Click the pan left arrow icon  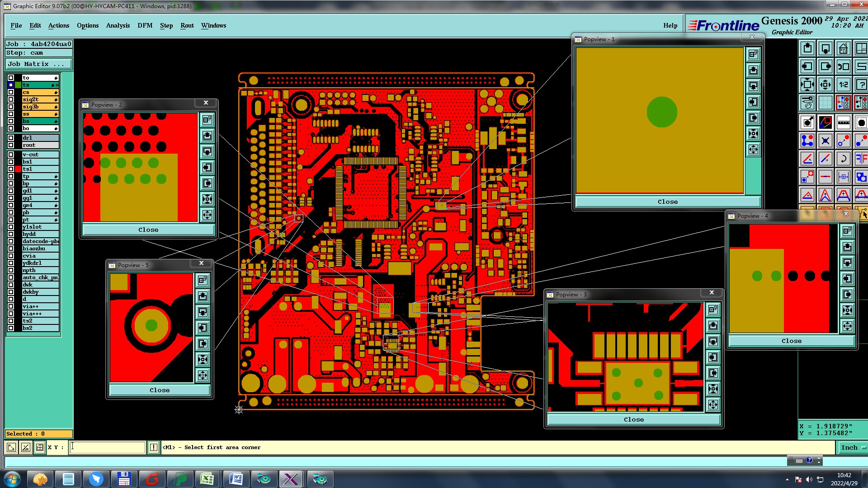click(807, 66)
